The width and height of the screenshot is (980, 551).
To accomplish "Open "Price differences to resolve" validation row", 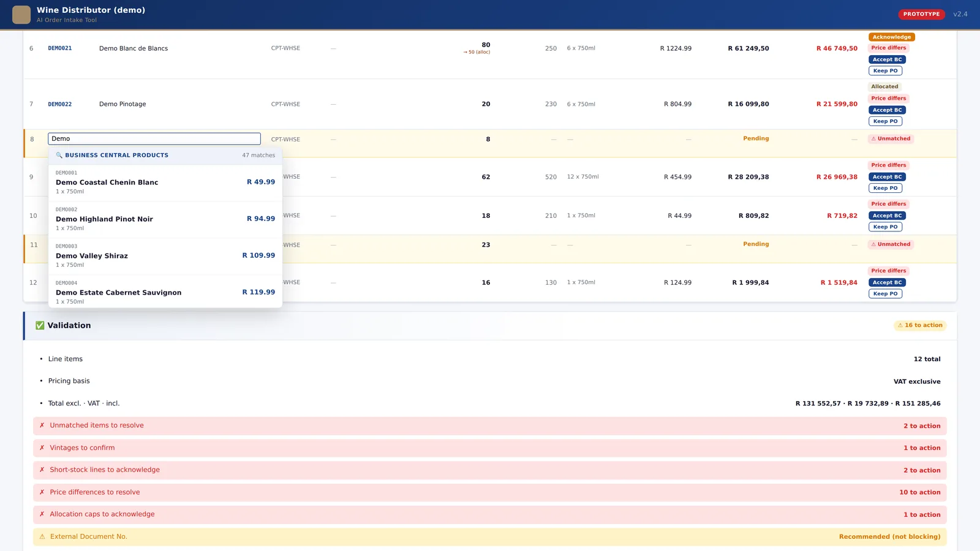I will coord(490,492).
